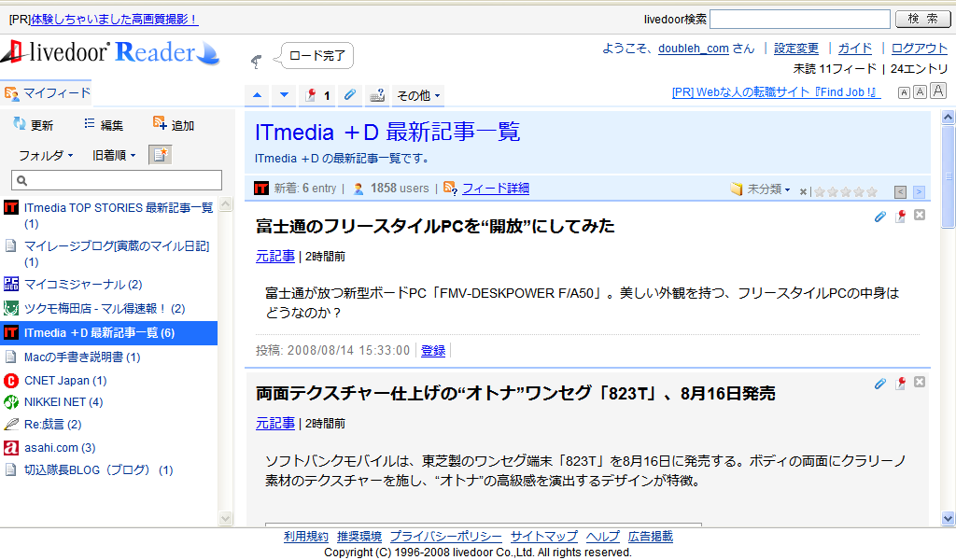This screenshot has height=560, width=956.
Task: Select Re:戯言 feed
Action: 108,424
